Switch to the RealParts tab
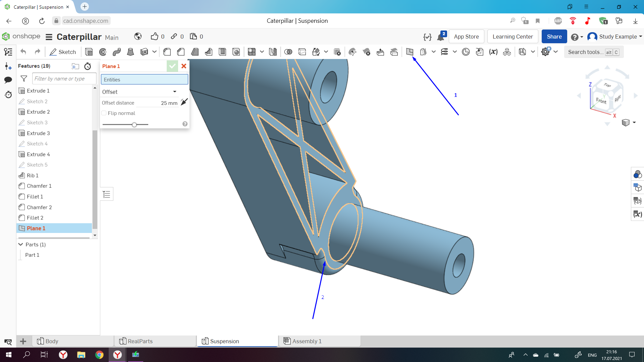644x362 pixels. click(x=156, y=341)
